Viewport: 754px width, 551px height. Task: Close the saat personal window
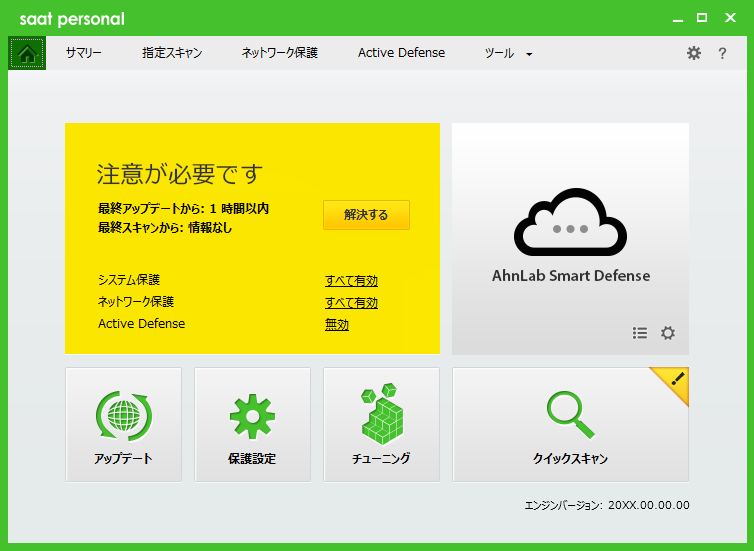tap(730, 18)
